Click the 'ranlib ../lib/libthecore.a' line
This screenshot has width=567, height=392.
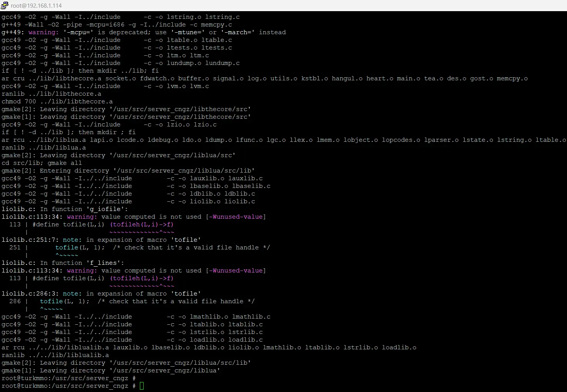tap(51, 94)
